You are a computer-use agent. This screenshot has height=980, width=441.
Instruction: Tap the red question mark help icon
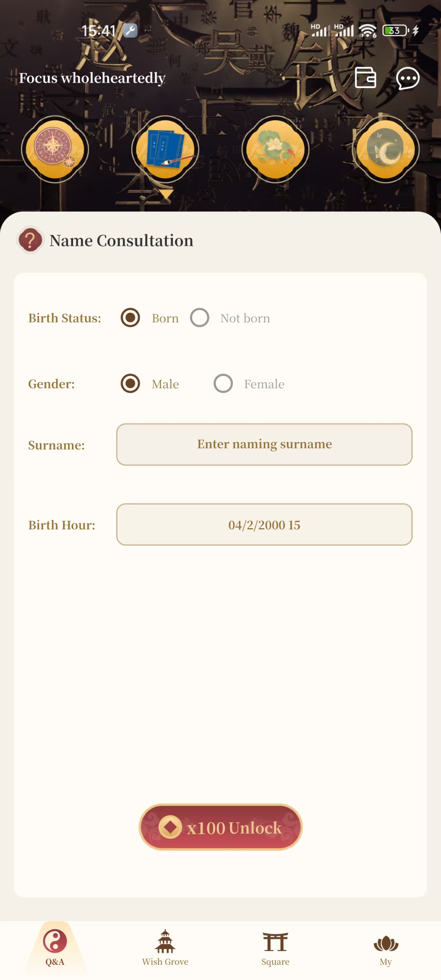click(30, 240)
